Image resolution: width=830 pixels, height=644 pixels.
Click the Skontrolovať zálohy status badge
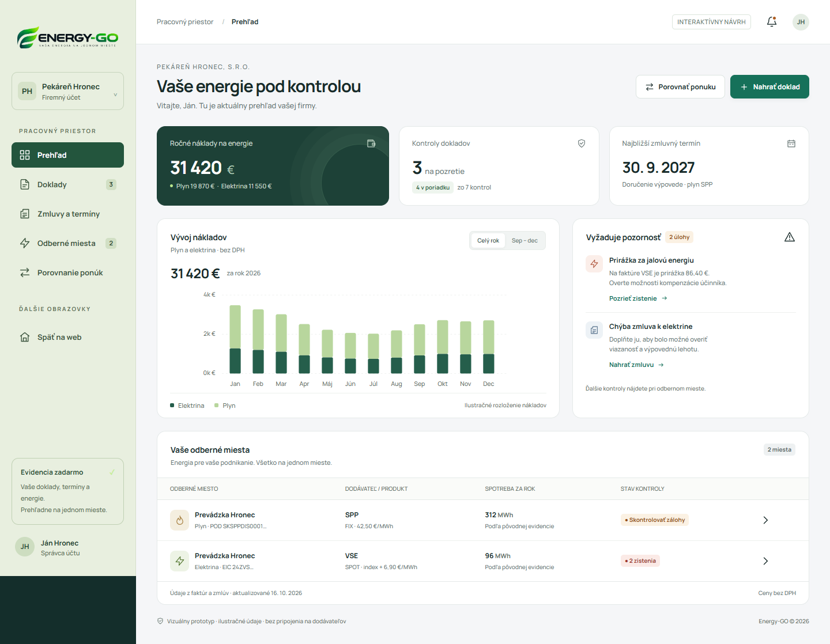click(655, 520)
